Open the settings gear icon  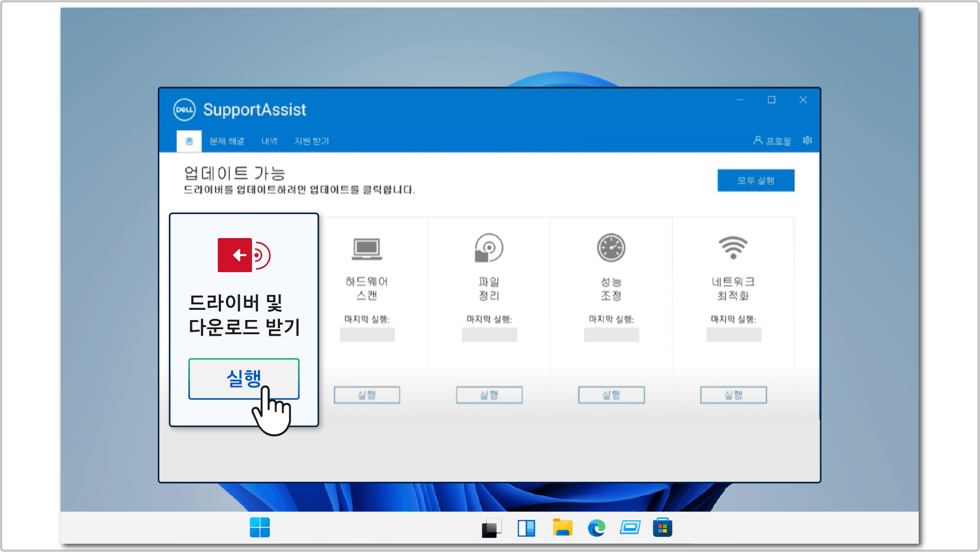tap(807, 140)
